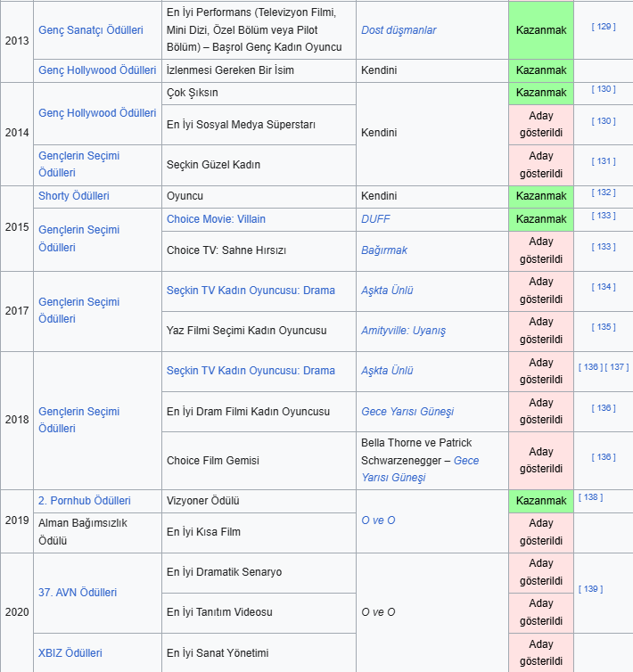Viewport: 633px width, 672px height.
Task: Open citation number 132
Action: (604, 193)
